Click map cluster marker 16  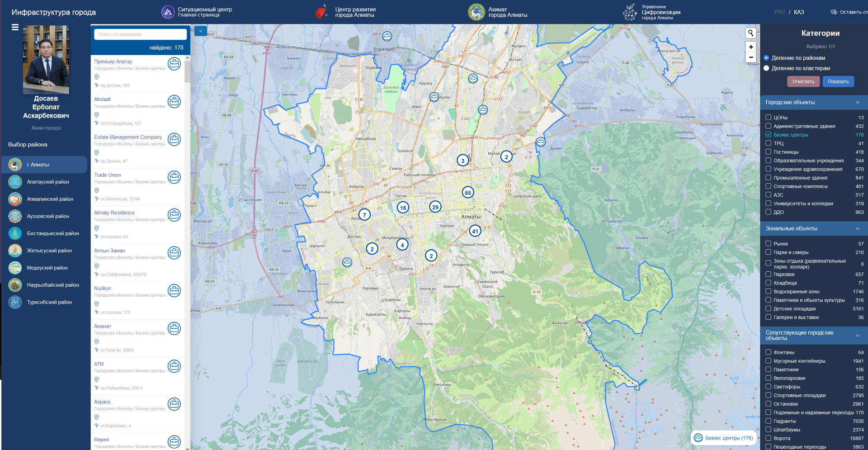403,208
